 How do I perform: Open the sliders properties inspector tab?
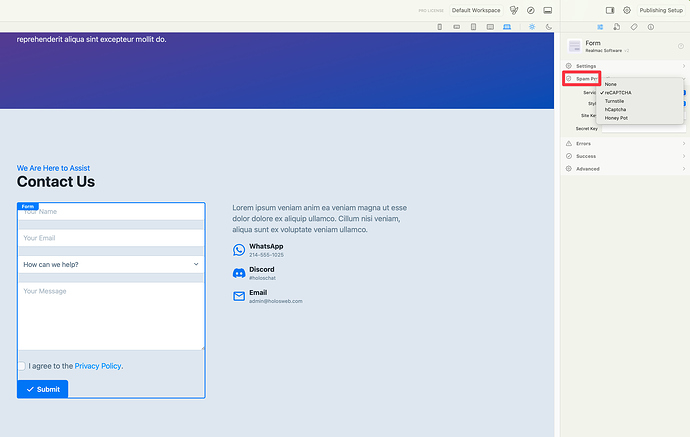coord(600,27)
